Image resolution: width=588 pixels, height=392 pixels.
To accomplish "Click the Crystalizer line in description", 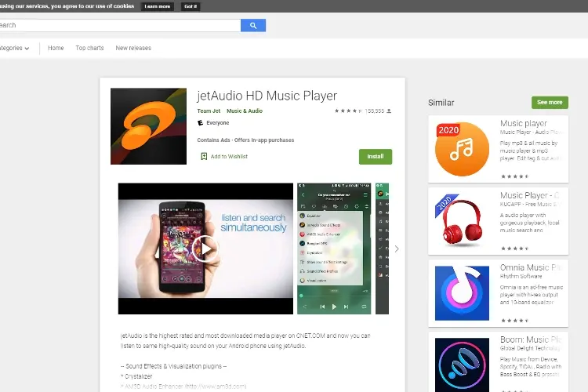I will 136,376.
